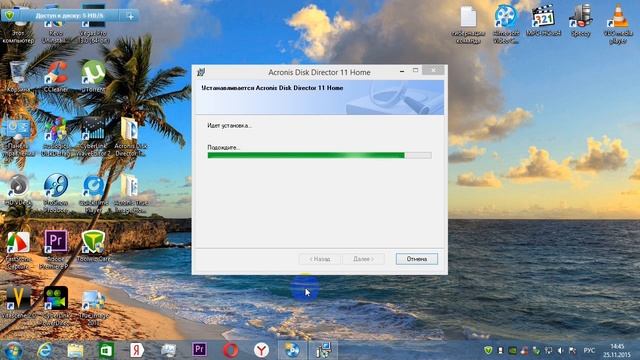Minimize the Acronis Disk Director installer window
The image size is (640, 360).
point(402,71)
